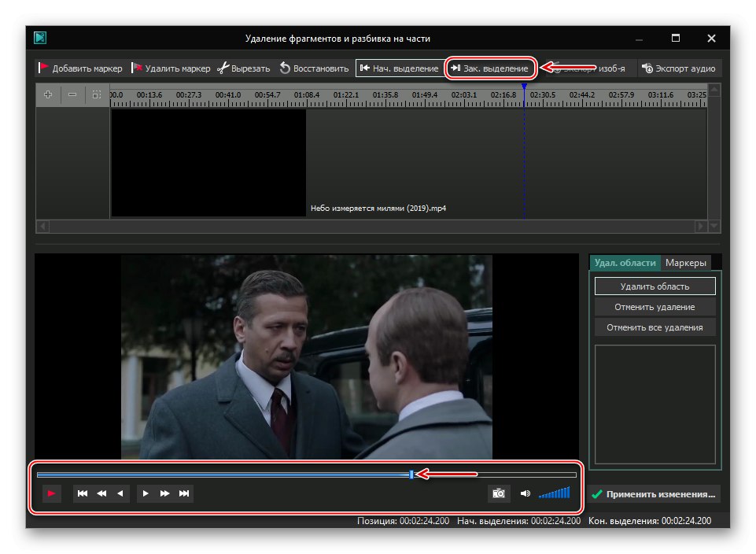Select the Удал. области tab
Image resolution: width=756 pixels, height=554 pixels.
coord(625,263)
